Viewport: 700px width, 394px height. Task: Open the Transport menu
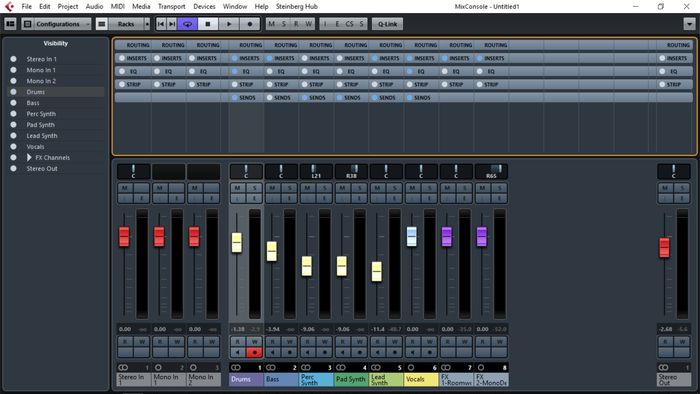(171, 6)
